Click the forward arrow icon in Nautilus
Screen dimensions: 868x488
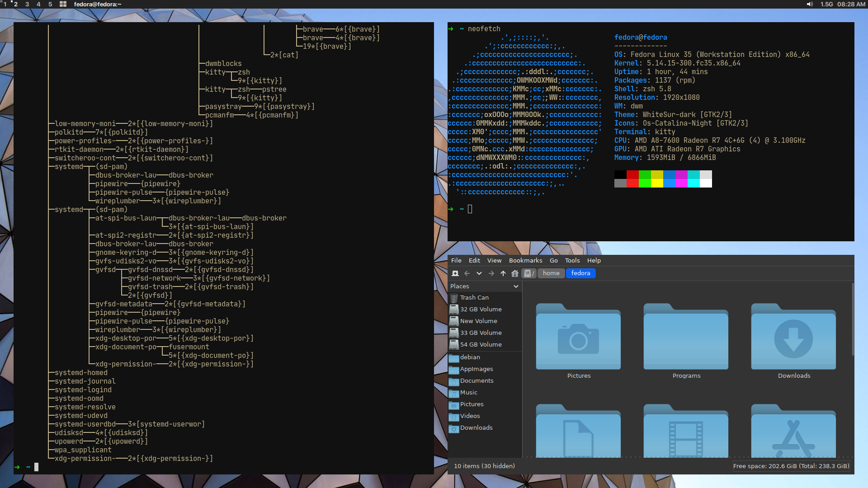coord(491,273)
